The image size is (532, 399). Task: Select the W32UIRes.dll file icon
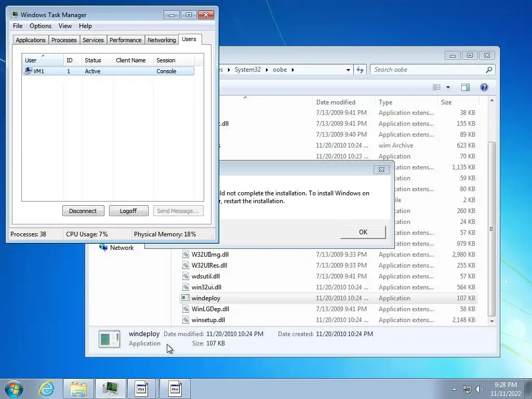click(x=185, y=265)
